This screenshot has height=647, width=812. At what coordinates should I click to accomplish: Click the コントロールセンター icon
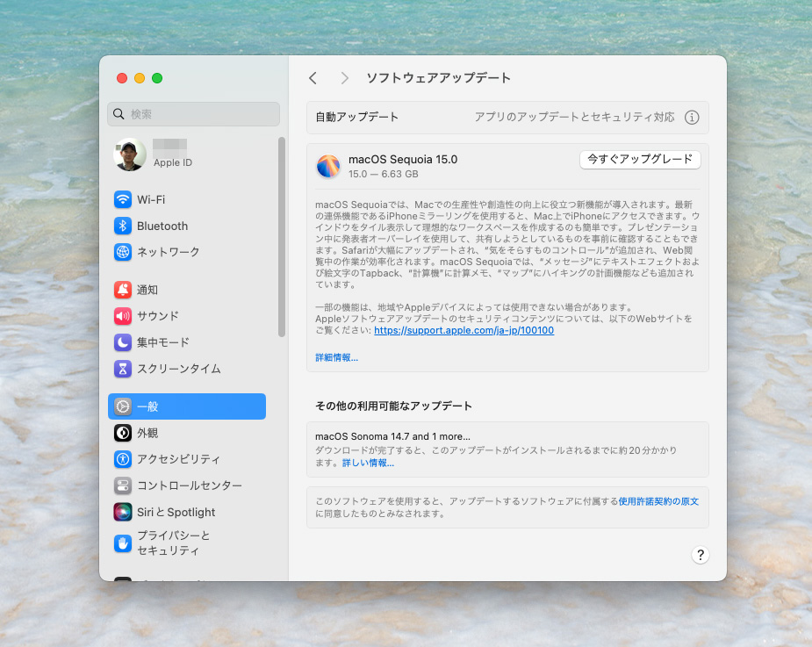123,485
